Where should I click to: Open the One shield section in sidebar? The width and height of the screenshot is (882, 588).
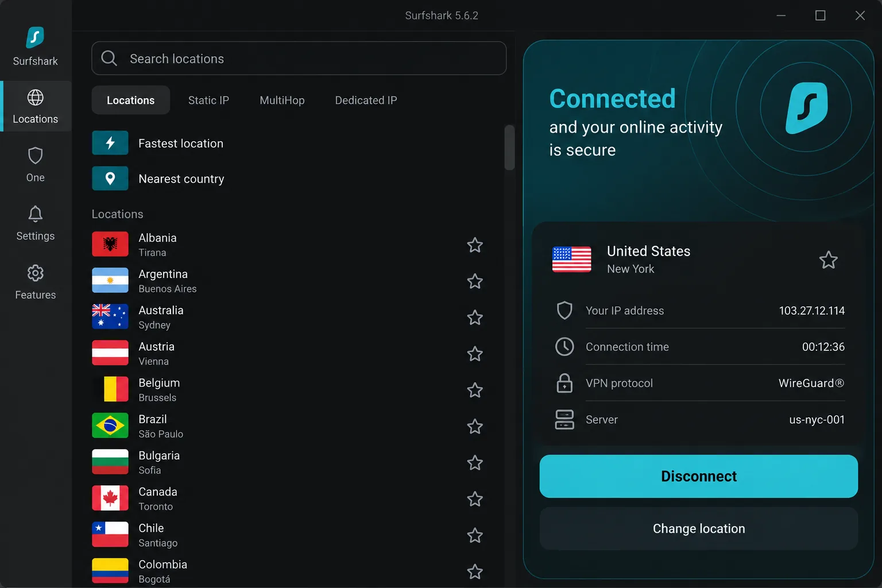pyautogui.click(x=36, y=165)
